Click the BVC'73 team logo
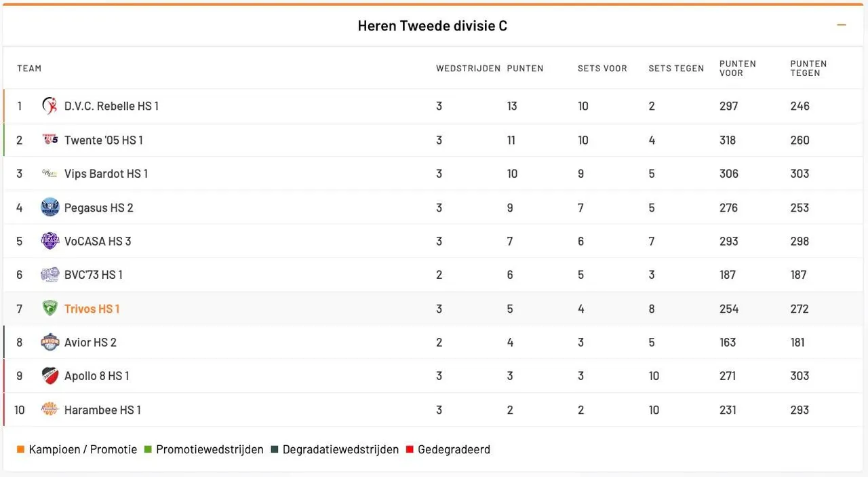 (50, 275)
